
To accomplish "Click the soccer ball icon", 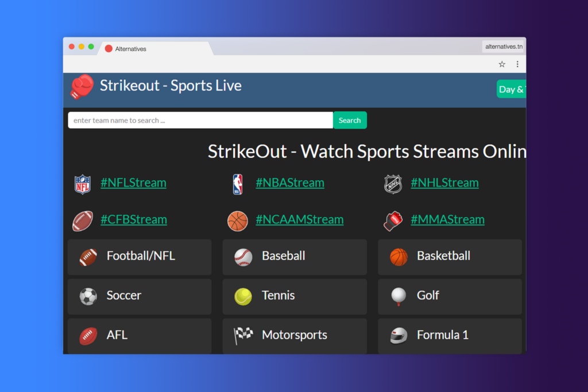I will click(x=88, y=297).
